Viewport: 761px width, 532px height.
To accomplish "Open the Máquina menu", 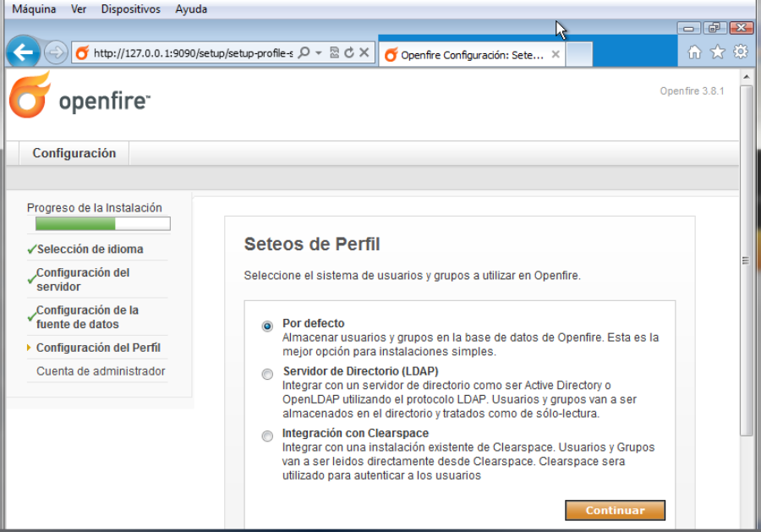I will point(34,9).
